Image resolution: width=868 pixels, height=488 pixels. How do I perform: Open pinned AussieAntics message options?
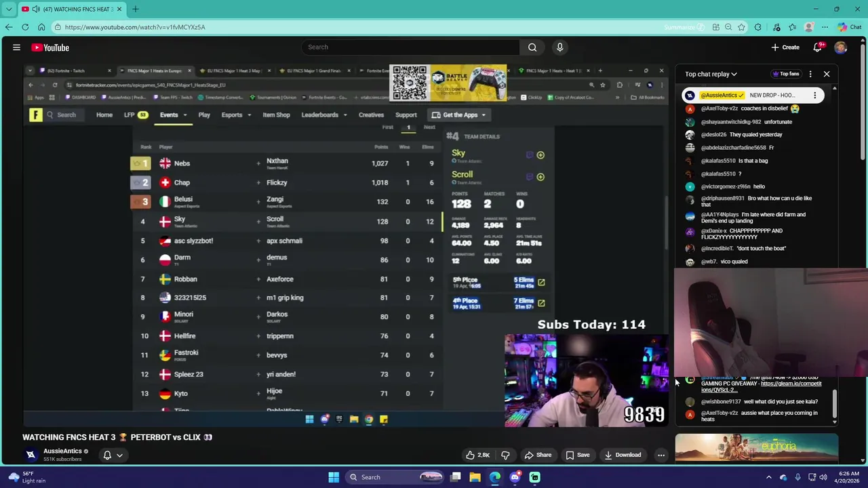pyautogui.click(x=815, y=96)
